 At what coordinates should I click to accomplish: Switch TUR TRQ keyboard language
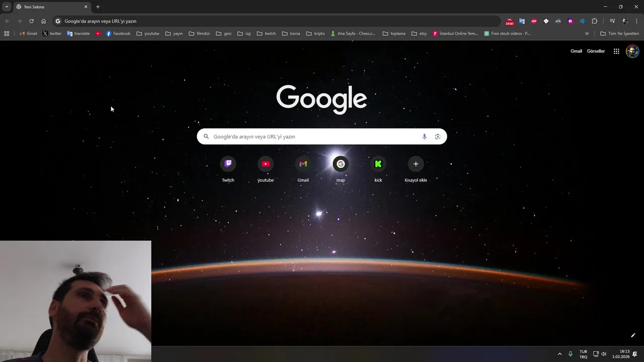[583, 354]
